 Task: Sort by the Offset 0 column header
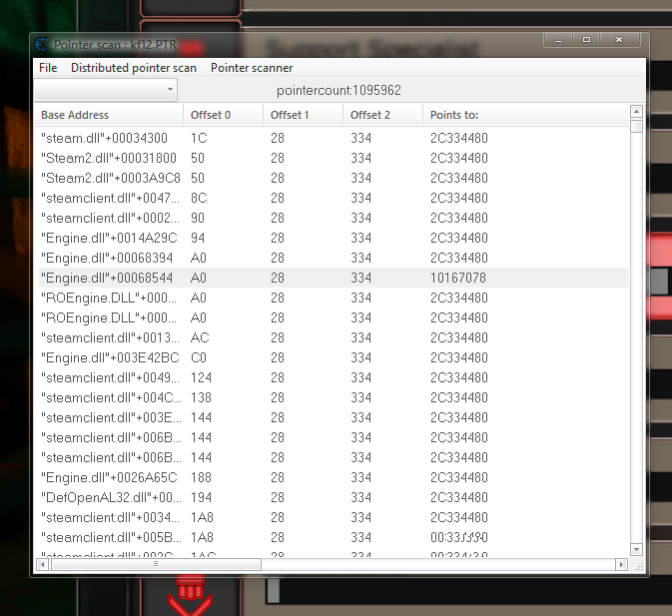(x=223, y=115)
